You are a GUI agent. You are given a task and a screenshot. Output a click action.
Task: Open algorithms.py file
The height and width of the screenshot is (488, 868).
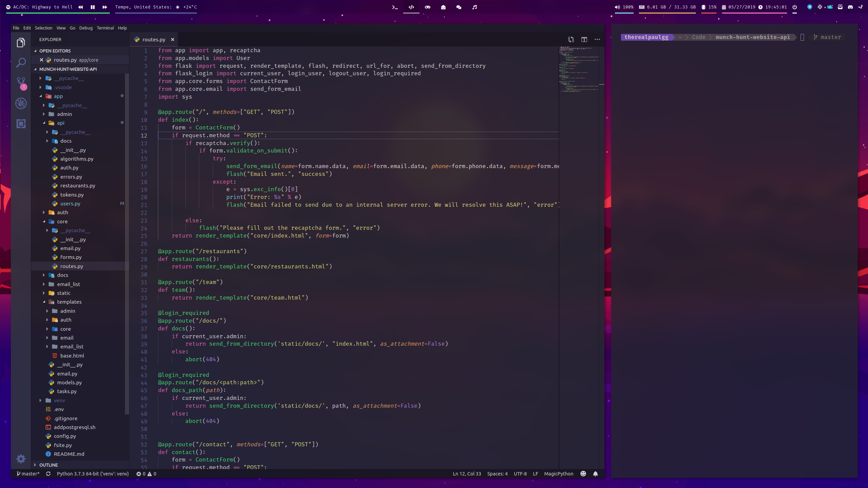pos(77,159)
